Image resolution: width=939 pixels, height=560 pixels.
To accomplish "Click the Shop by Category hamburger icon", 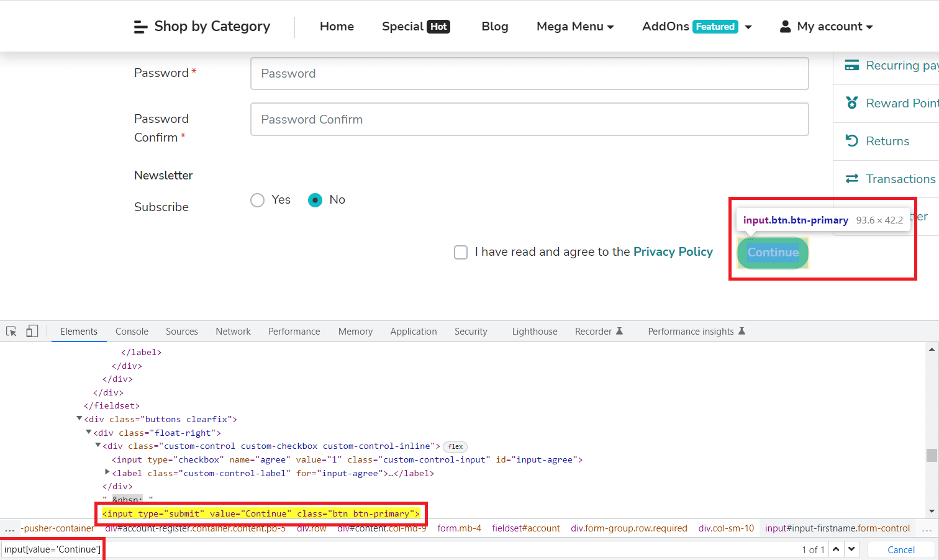I will point(140,26).
